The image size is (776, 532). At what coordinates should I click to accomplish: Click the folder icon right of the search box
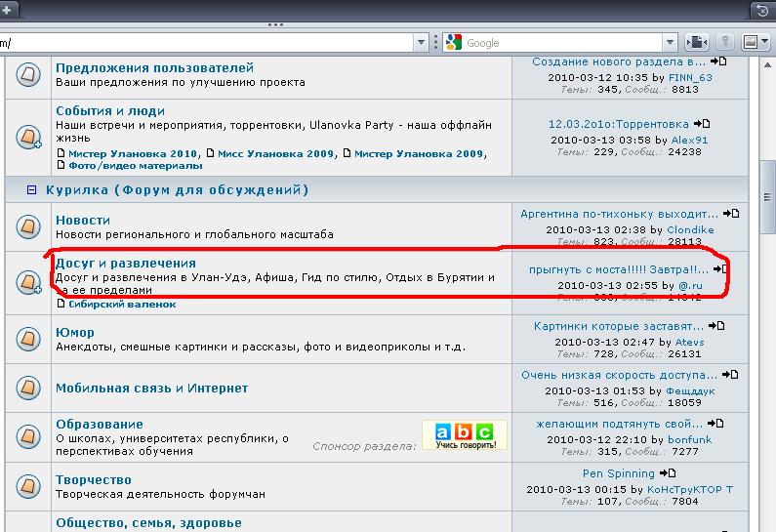[697, 42]
